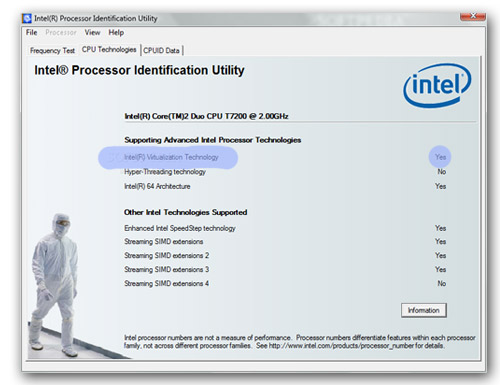Open the File menu
The width and height of the screenshot is (500, 385).
(x=31, y=32)
